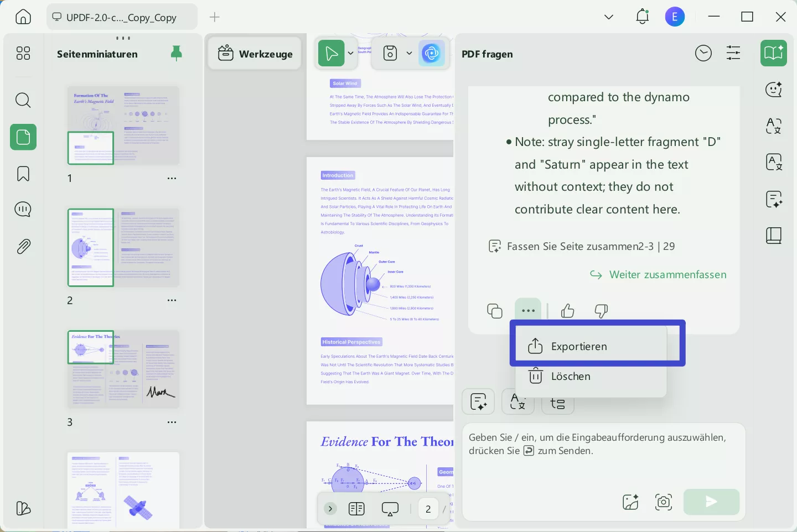797x532 pixels.
Task: Click the page number field showing 2
Action: [428, 509]
